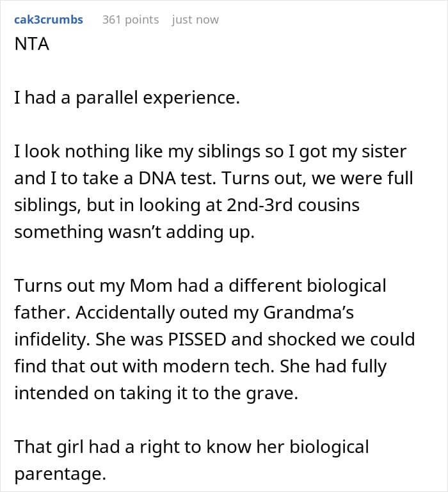Screen dimensions: 448x492
Task: Click the word "infidelity"
Action: 50,340
